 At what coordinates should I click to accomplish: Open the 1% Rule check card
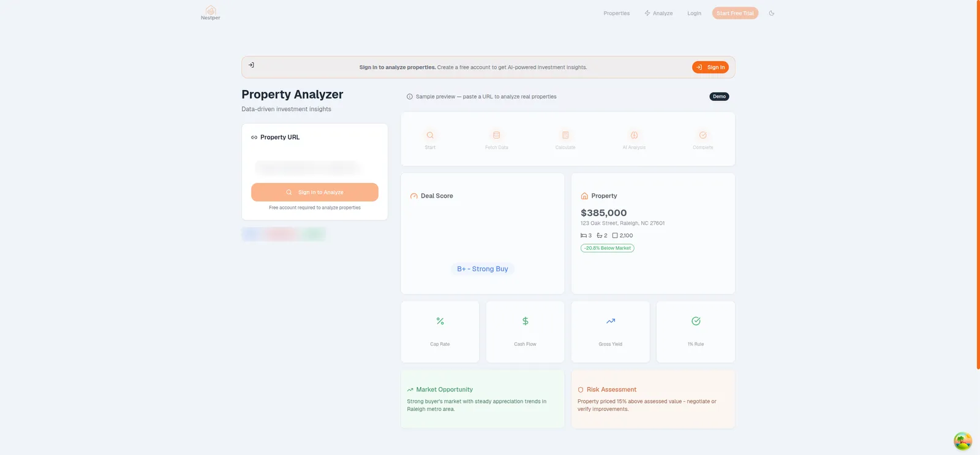696,331
